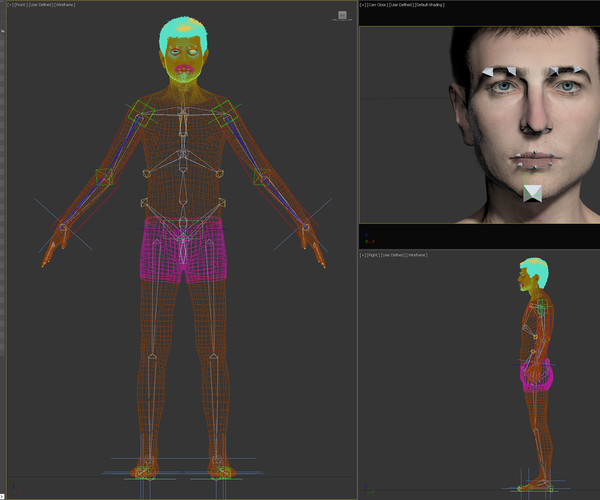Screen dimensions: 600x500
Task: Click the ViewCube in the Front viewport
Action: coord(342,15)
